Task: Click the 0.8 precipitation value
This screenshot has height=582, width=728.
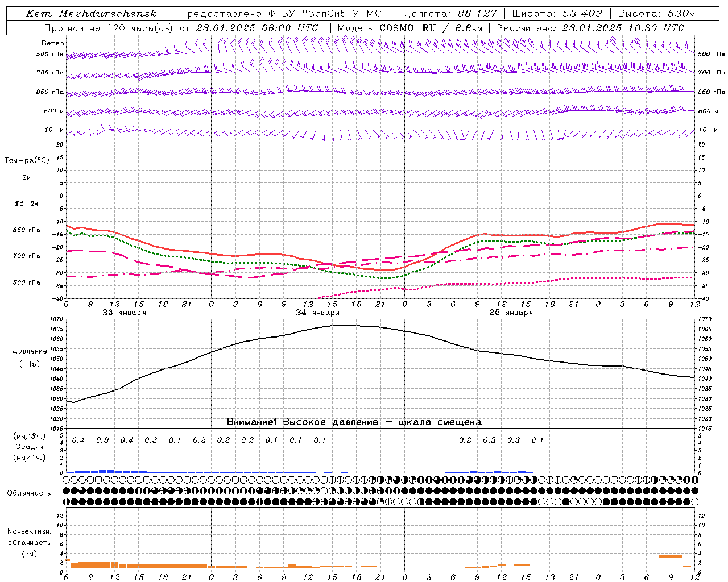Action: point(102,440)
